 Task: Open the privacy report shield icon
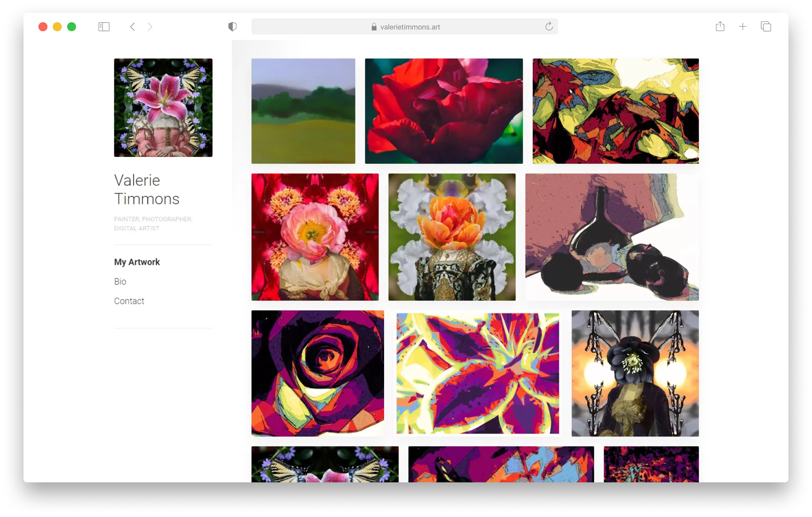tap(232, 27)
